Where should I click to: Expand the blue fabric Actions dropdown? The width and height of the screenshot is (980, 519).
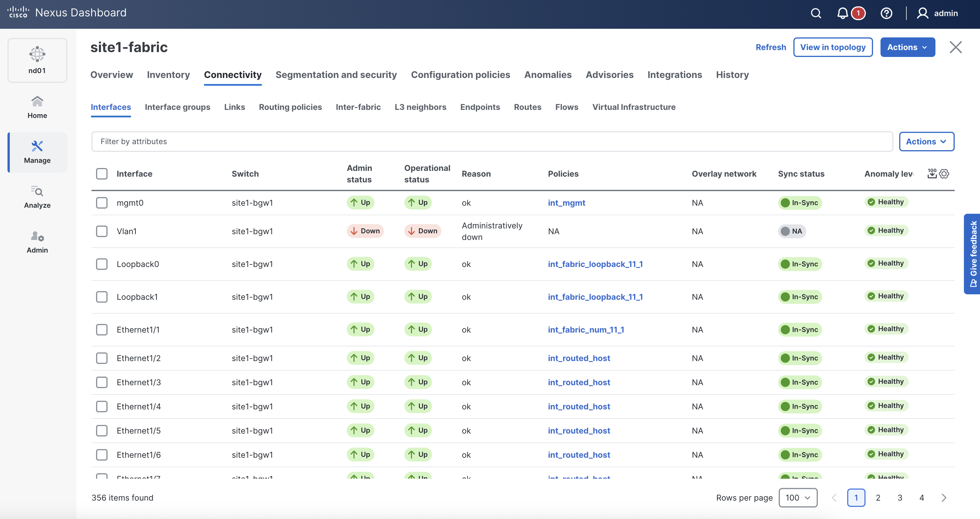coord(907,47)
